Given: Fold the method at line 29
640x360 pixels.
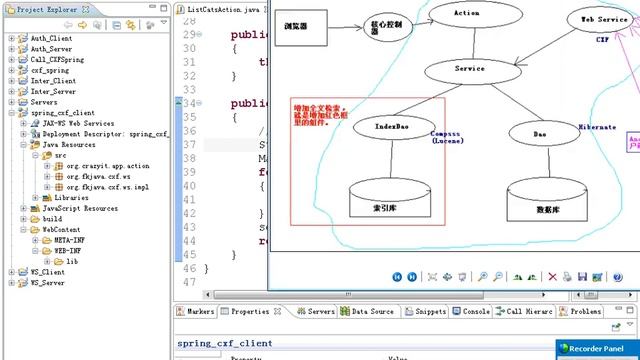Looking at the screenshot, I should 199,35.
